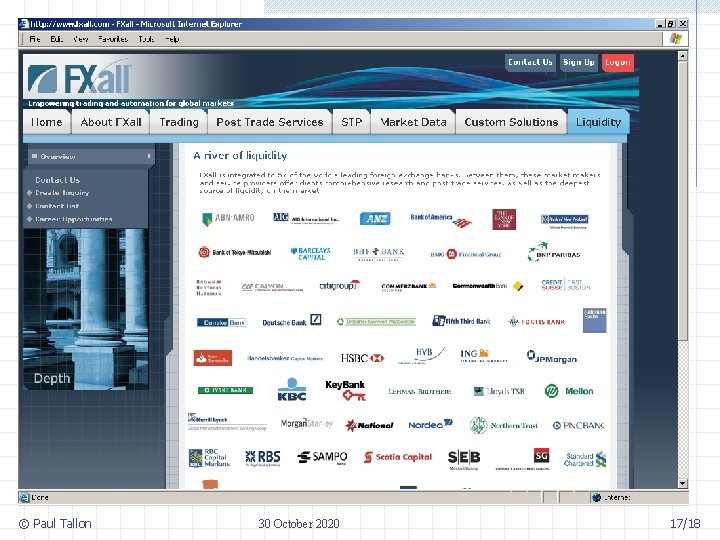
Task: Click the Bank of America logo
Action: click(440, 220)
